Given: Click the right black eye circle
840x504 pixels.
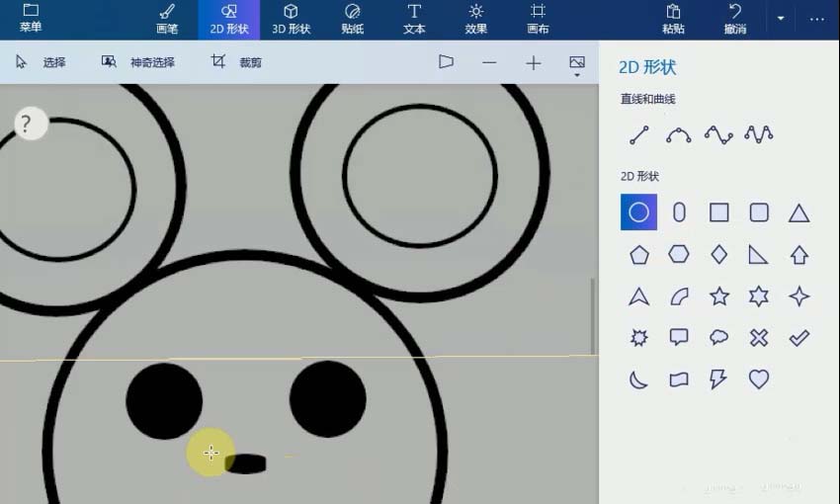Looking at the screenshot, I should pyautogui.click(x=328, y=399).
